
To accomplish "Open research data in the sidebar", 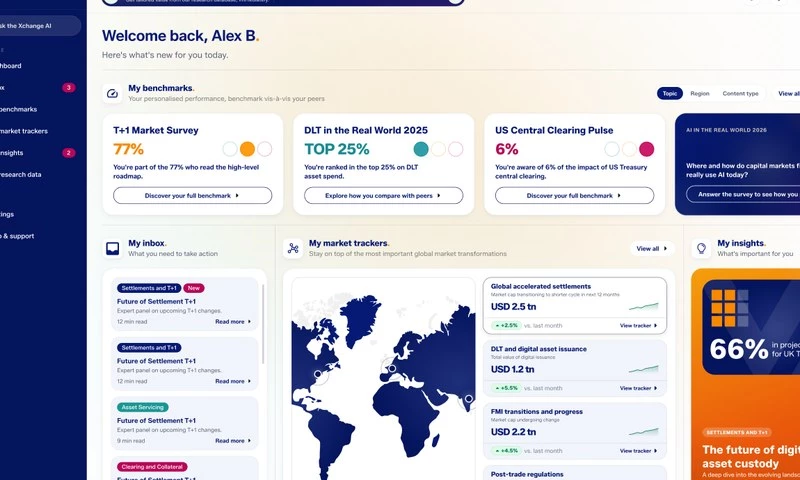I will click(x=20, y=174).
